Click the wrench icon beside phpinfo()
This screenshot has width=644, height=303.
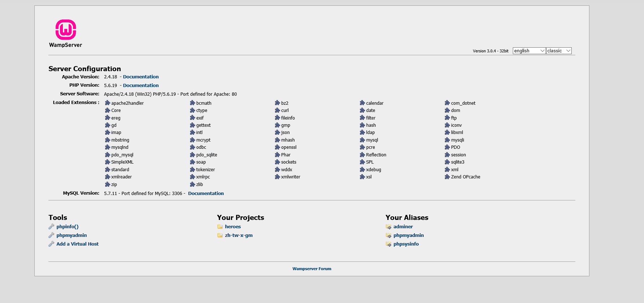[x=51, y=227]
